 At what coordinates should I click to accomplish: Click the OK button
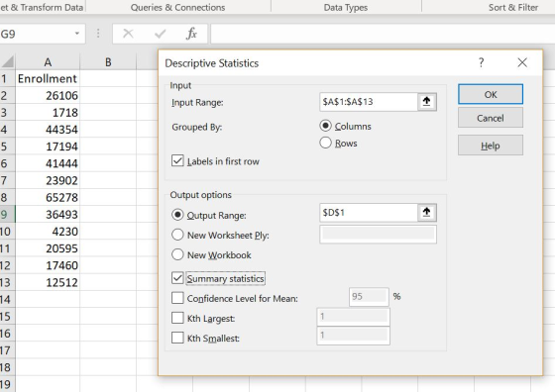tap(491, 94)
